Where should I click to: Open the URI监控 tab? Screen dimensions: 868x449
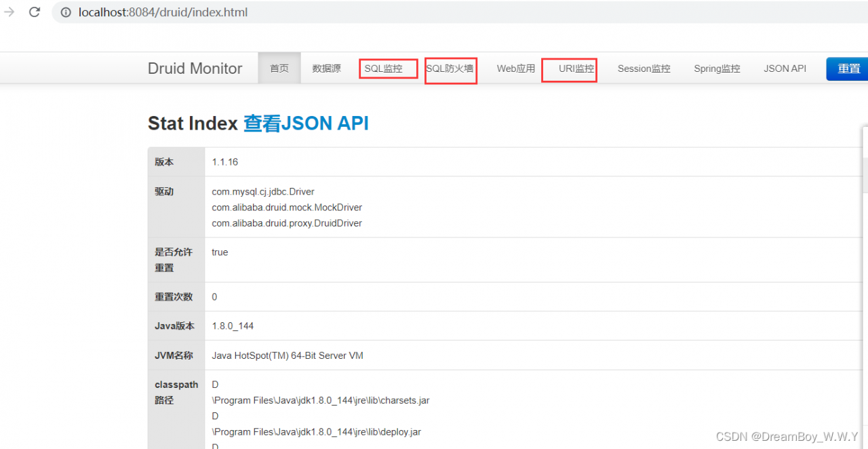pos(576,69)
